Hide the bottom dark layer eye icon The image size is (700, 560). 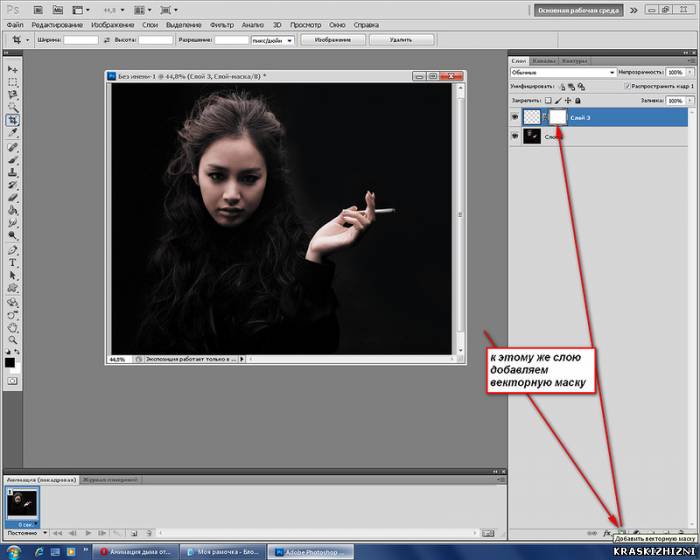coord(515,136)
